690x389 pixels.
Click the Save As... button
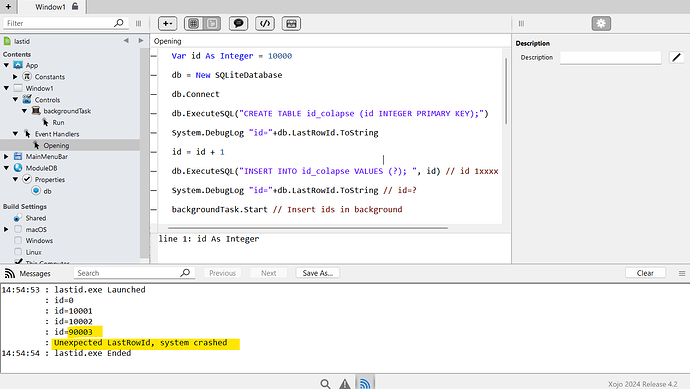(318, 273)
